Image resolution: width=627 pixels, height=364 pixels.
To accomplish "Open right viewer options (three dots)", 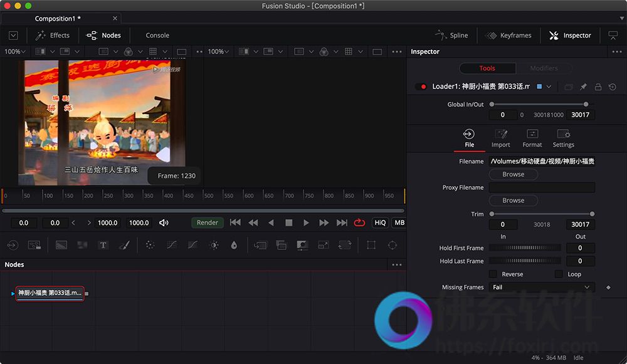I will (397, 51).
